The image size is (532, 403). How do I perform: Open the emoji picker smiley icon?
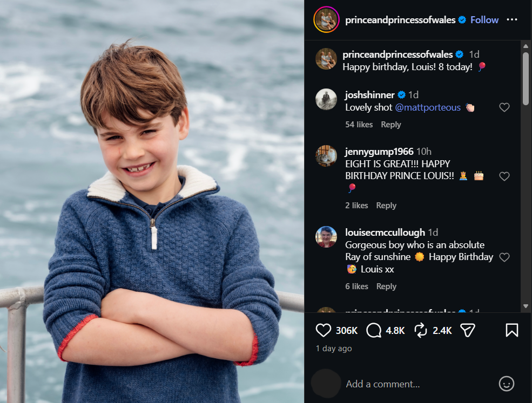coord(506,384)
